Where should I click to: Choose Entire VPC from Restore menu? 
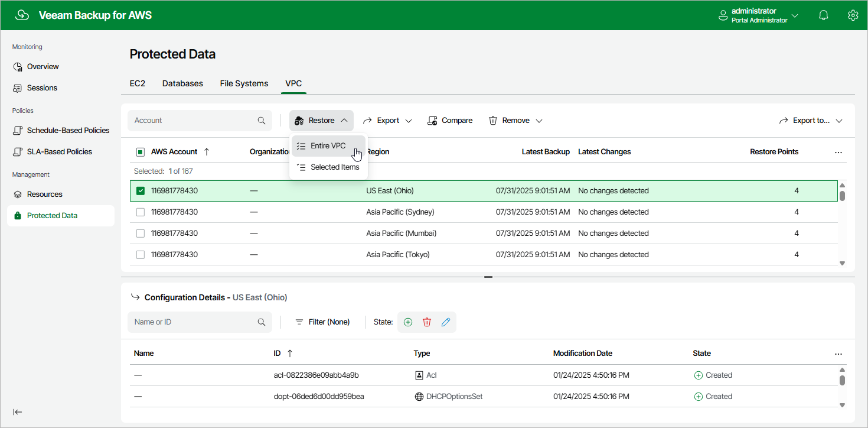(x=328, y=146)
